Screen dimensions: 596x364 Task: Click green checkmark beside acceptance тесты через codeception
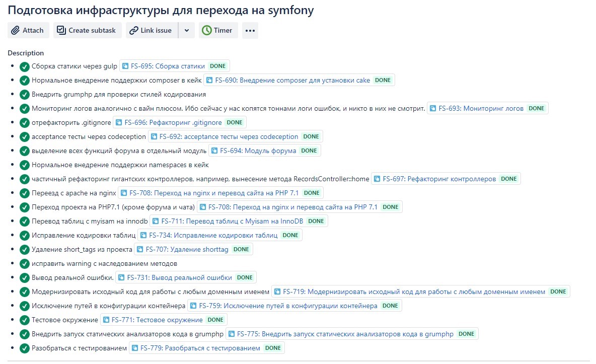(25, 137)
